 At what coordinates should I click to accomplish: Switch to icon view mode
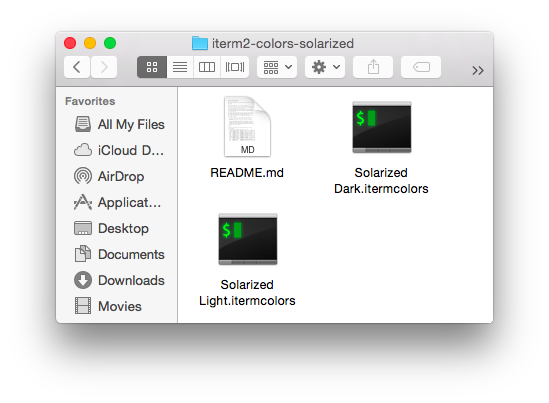[x=152, y=67]
